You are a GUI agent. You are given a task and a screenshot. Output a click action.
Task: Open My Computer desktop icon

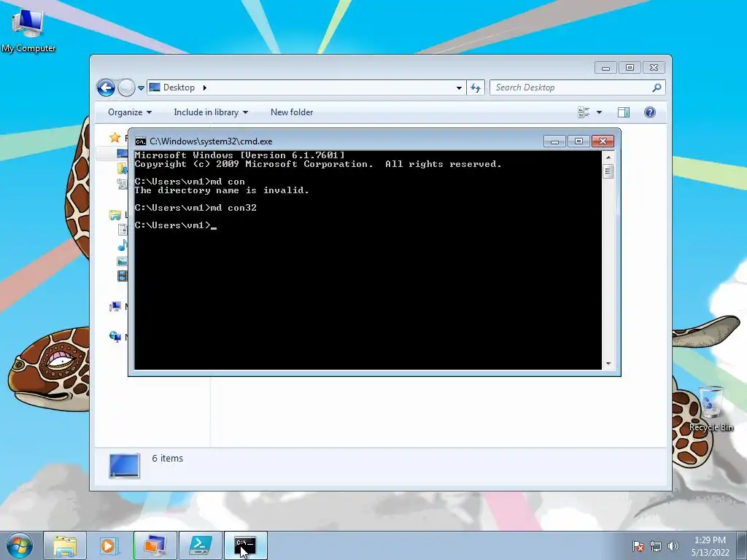28,29
